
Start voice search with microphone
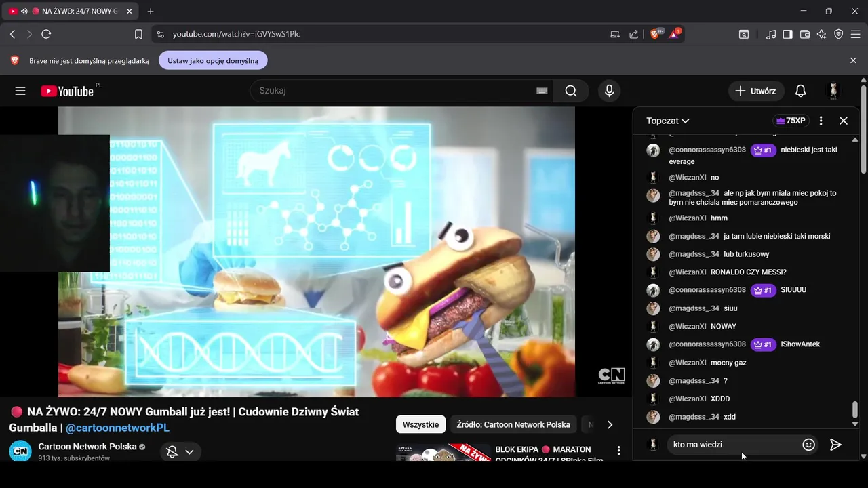pyautogui.click(x=609, y=91)
